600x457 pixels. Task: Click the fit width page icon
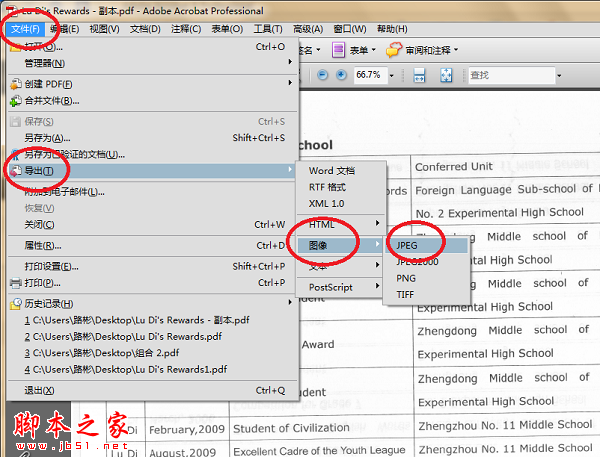(x=419, y=75)
